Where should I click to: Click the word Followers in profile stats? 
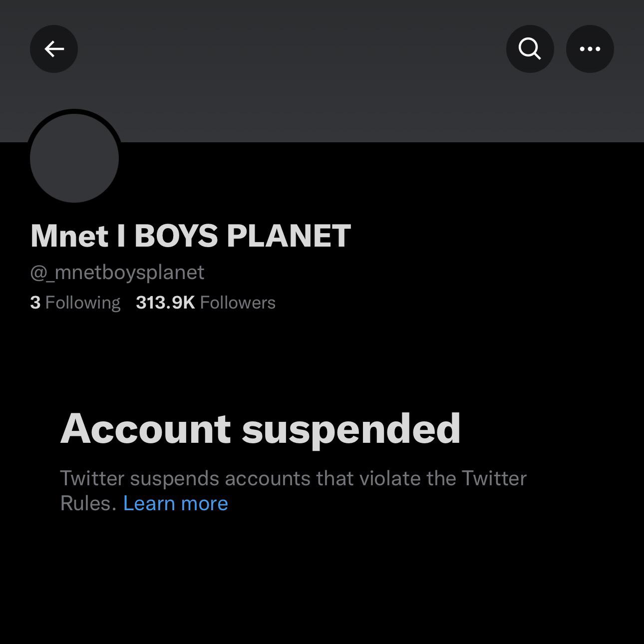[x=238, y=303]
